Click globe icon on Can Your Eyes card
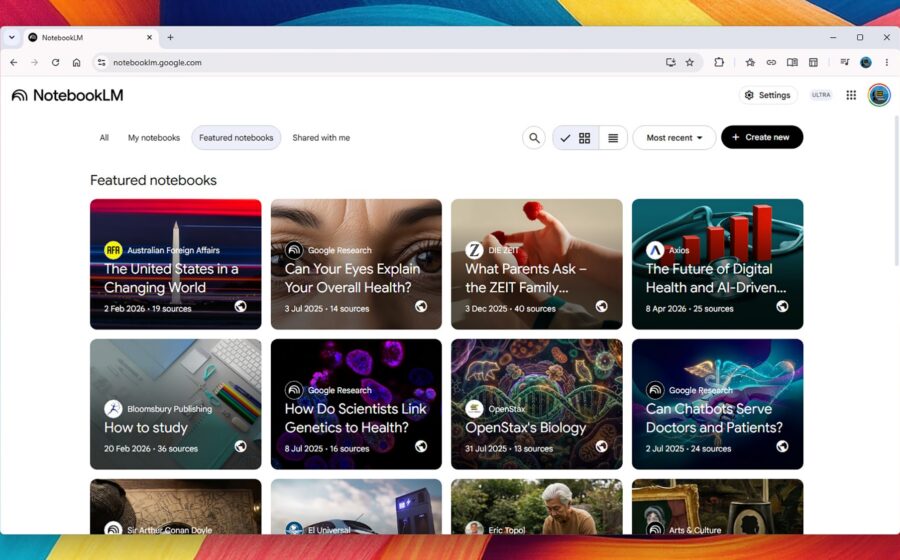Viewport: 900px width, 560px height. pyautogui.click(x=421, y=306)
